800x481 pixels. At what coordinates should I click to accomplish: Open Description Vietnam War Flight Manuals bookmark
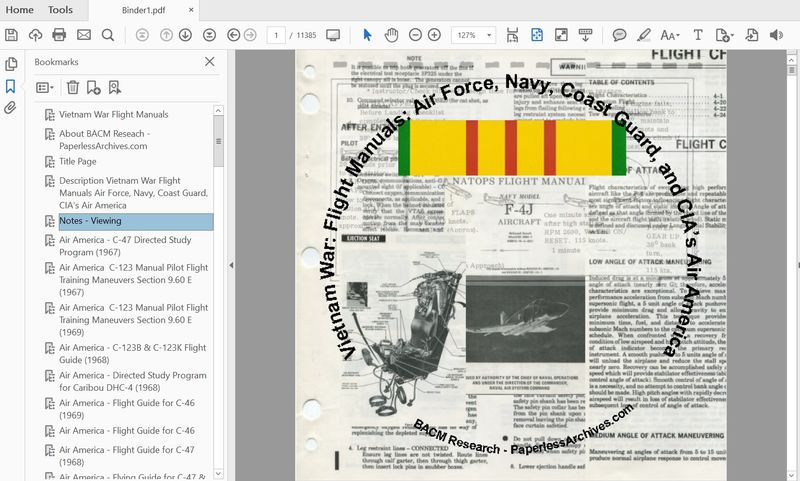pos(133,193)
